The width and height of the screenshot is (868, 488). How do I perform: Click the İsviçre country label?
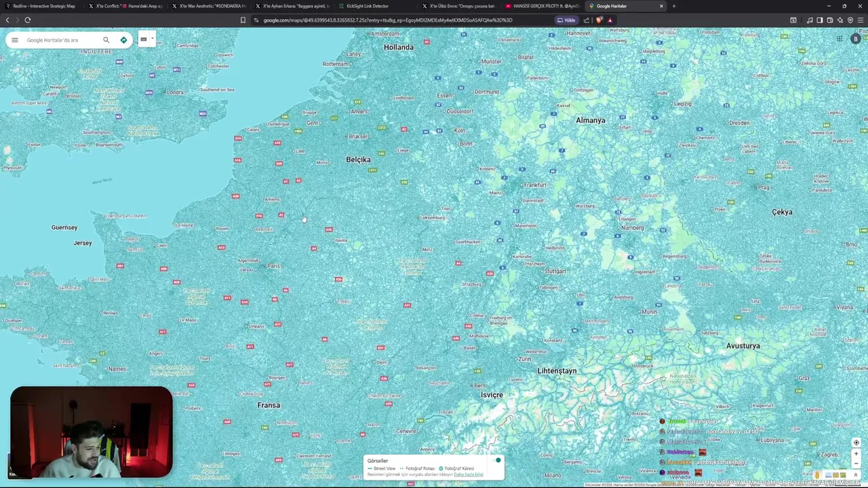492,394
